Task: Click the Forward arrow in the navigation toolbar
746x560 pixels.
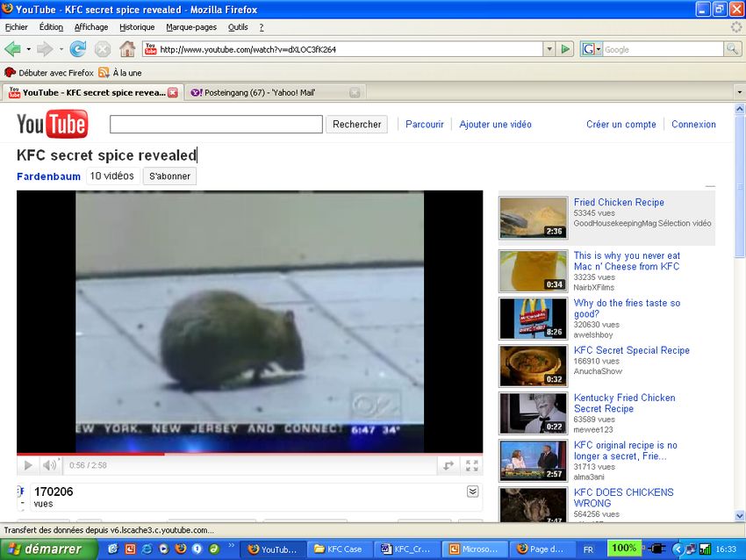Action: 45,49
